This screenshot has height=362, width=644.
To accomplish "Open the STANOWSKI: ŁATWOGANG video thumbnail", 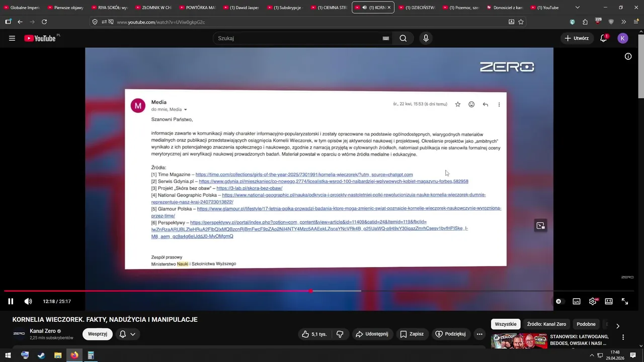I will point(519,341).
